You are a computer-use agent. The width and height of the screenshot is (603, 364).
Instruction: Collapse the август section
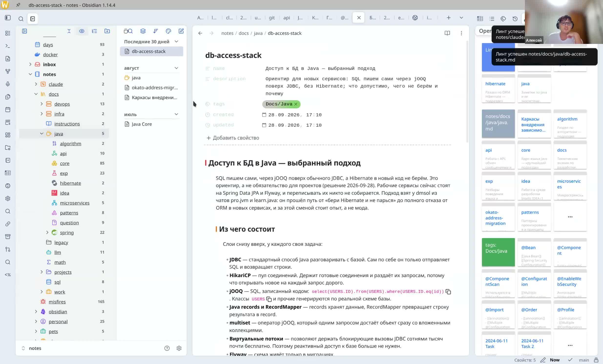(x=176, y=68)
